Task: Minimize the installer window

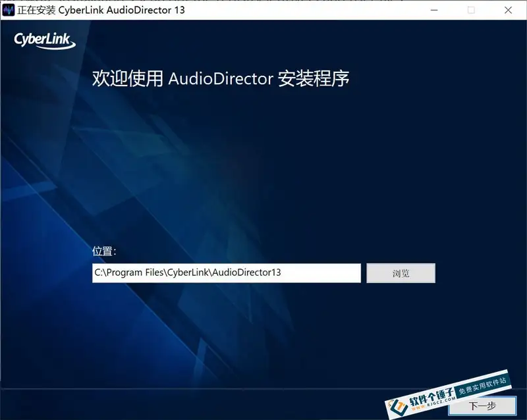Action: [433, 10]
